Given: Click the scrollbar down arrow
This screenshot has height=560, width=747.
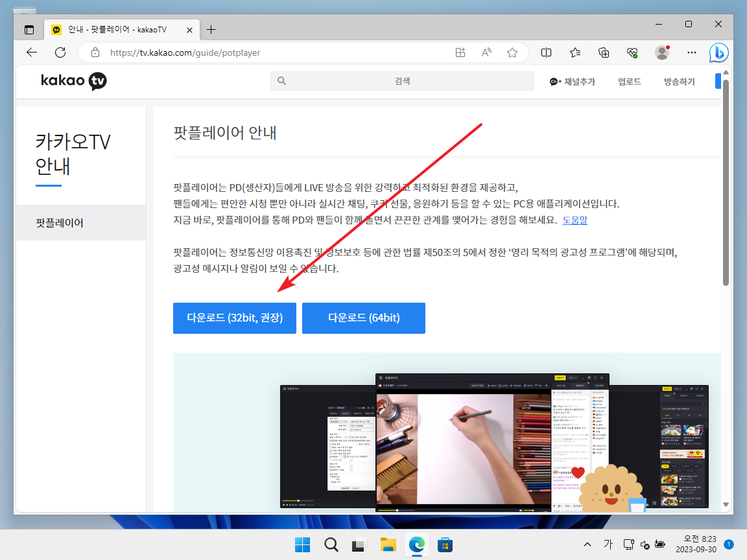Looking at the screenshot, I should [726, 505].
